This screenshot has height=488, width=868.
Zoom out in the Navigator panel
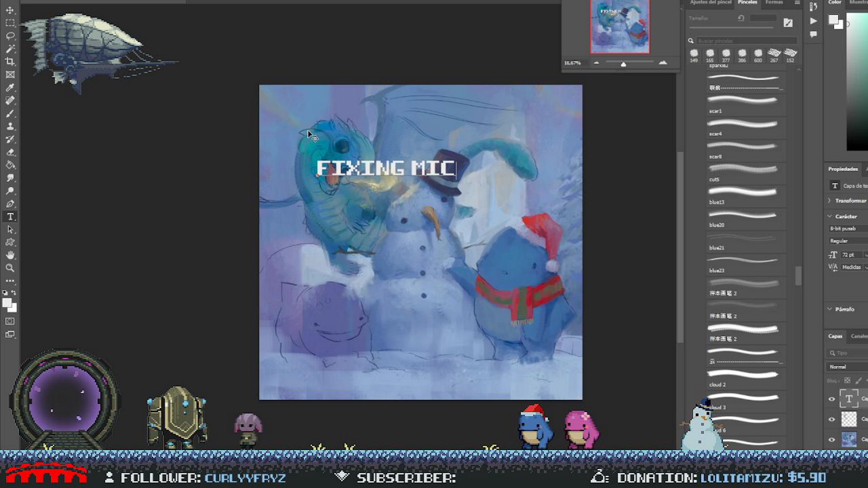(x=596, y=63)
